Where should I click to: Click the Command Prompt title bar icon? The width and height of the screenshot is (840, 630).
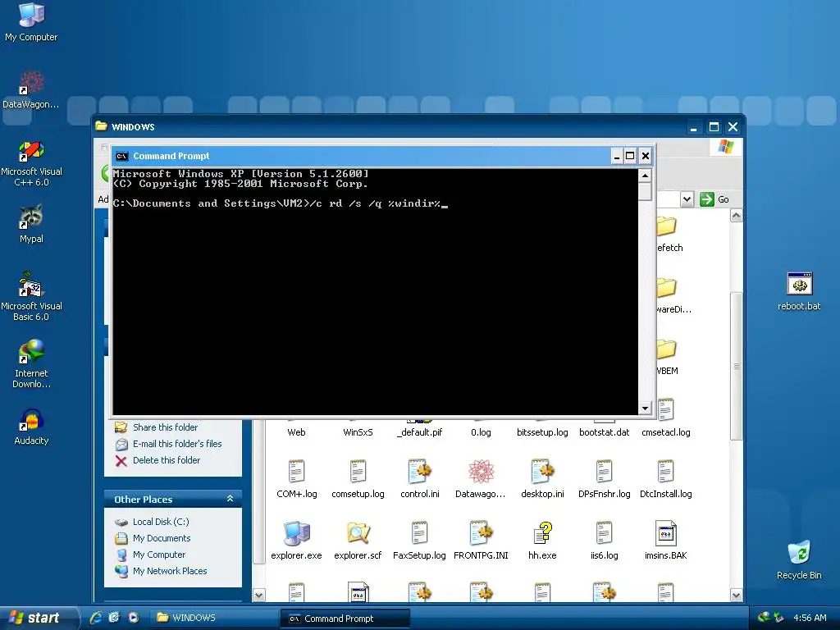[122, 156]
